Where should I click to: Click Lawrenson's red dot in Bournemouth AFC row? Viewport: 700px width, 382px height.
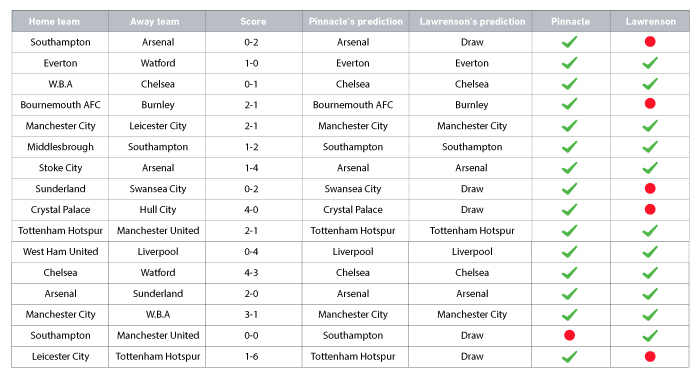(650, 104)
